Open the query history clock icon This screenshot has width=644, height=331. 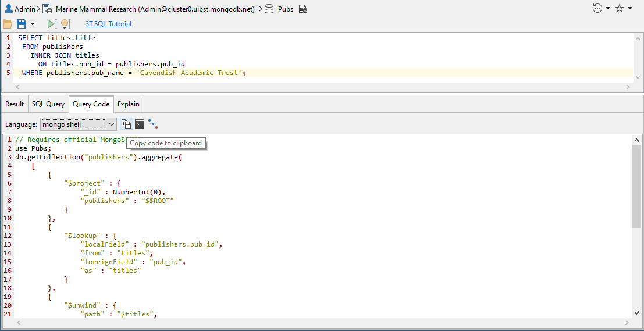coord(597,8)
